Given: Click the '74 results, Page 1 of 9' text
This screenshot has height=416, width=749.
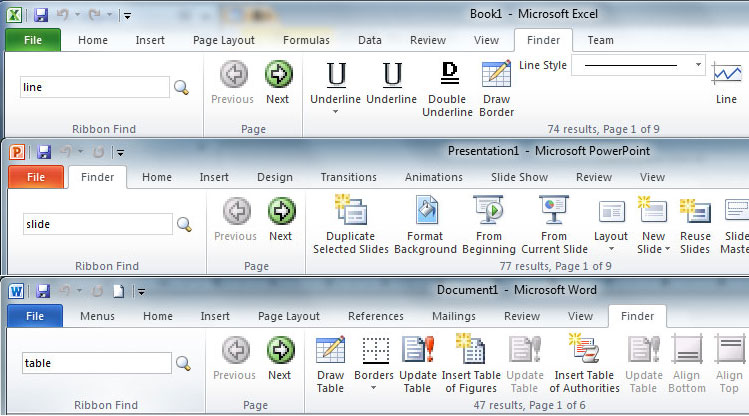Looking at the screenshot, I should (603, 129).
